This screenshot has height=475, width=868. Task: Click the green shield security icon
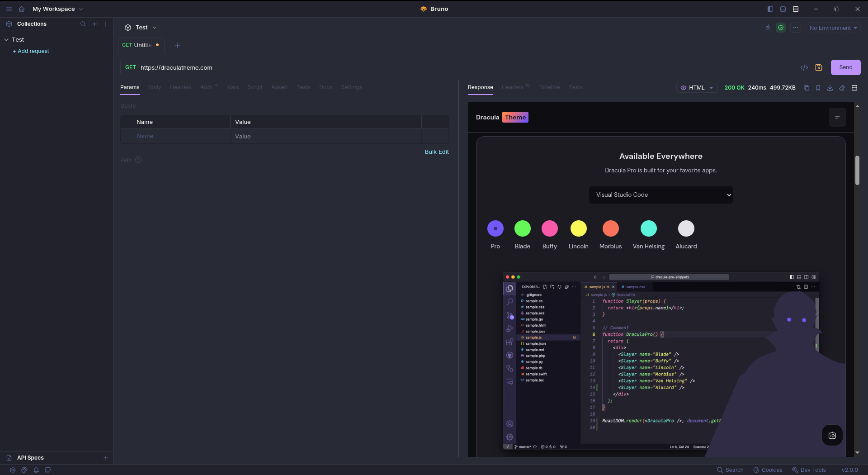tap(781, 28)
